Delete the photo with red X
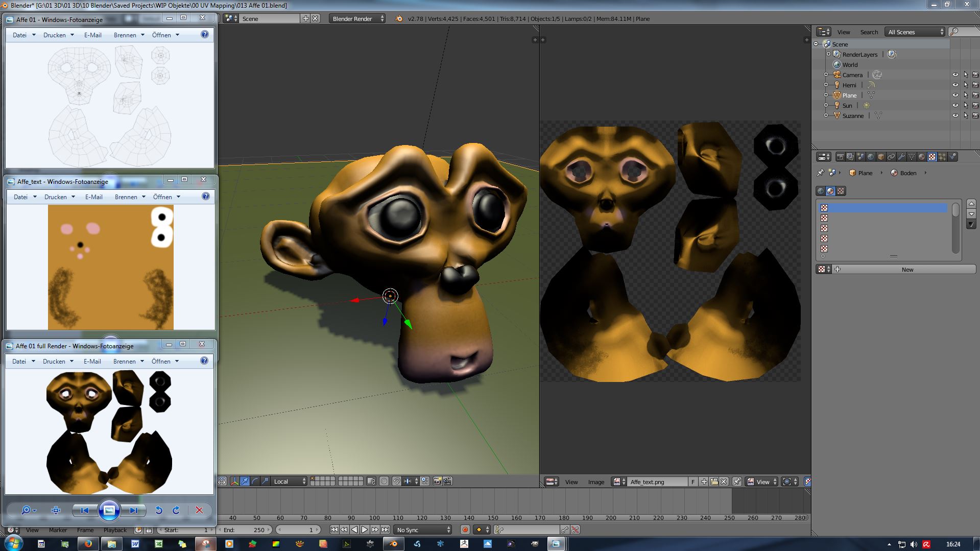 (x=199, y=510)
